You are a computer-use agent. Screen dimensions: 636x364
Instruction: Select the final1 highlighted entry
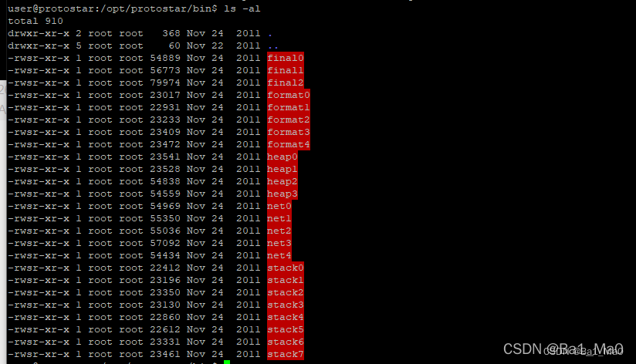click(x=285, y=70)
